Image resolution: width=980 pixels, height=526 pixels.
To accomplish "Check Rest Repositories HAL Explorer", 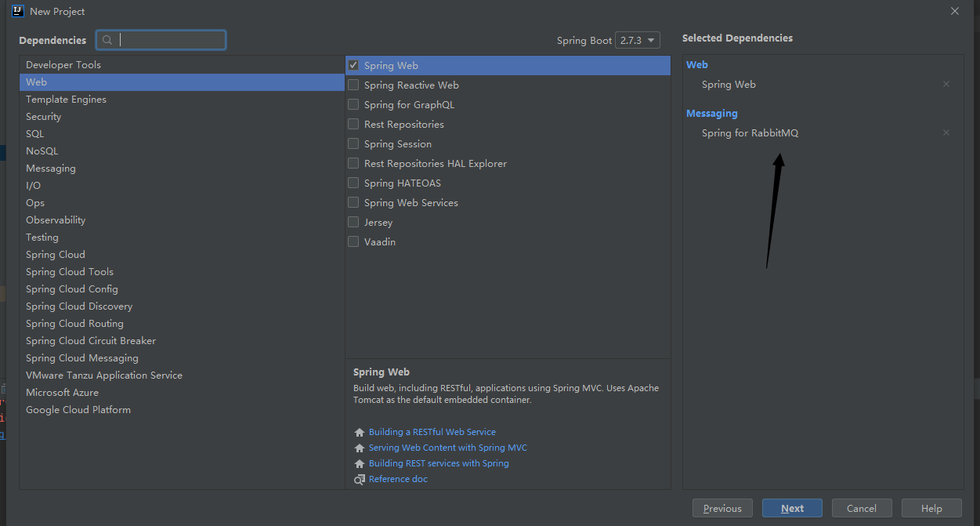I will [353, 163].
